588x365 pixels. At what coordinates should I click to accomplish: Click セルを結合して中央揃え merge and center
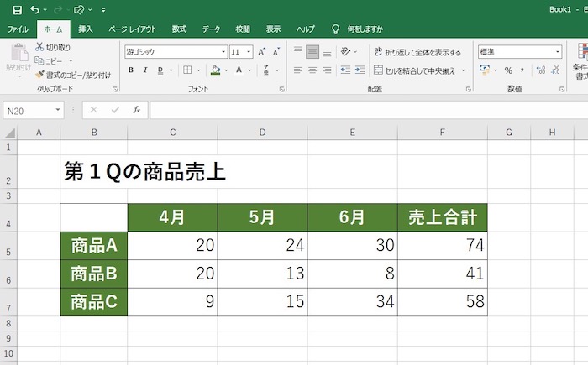pos(414,70)
